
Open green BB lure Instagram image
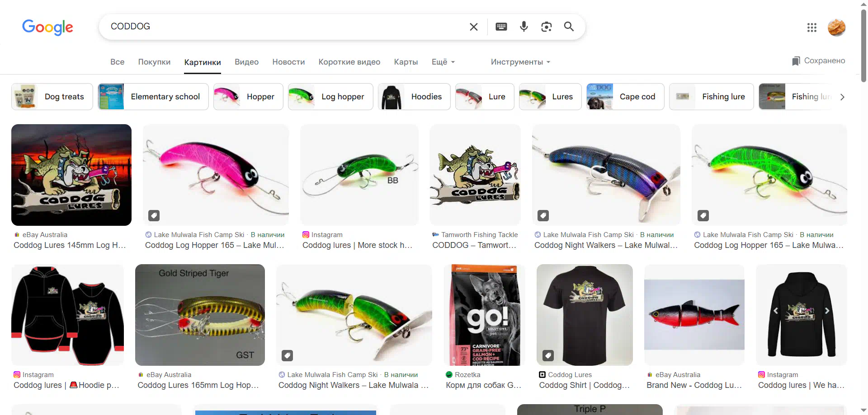click(359, 175)
